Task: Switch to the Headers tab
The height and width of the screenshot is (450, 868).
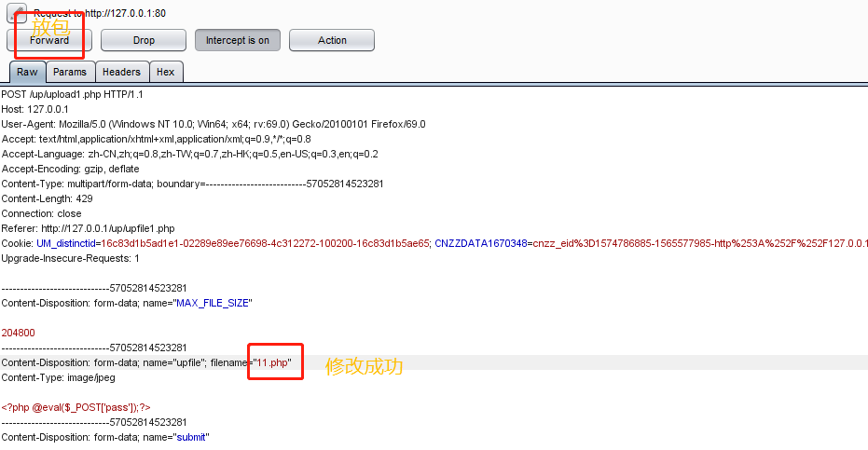Action: (121, 72)
